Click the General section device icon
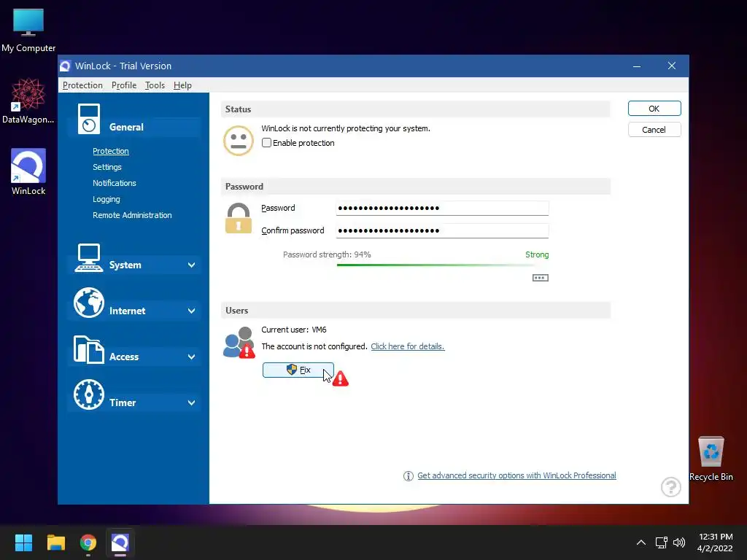 (89, 119)
